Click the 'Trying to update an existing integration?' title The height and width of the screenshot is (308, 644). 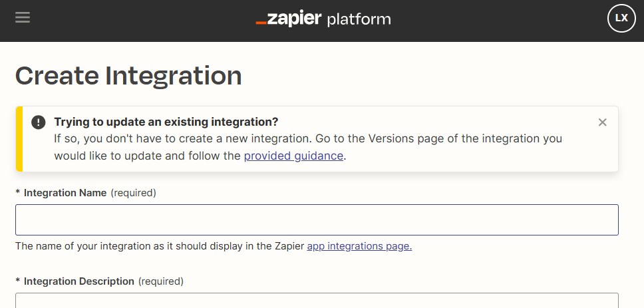pos(166,122)
